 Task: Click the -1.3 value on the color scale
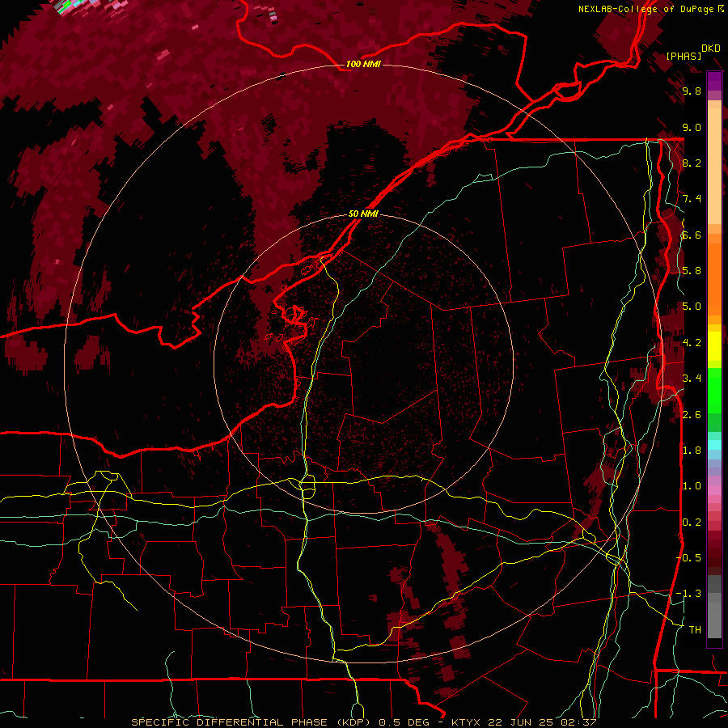click(688, 594)
